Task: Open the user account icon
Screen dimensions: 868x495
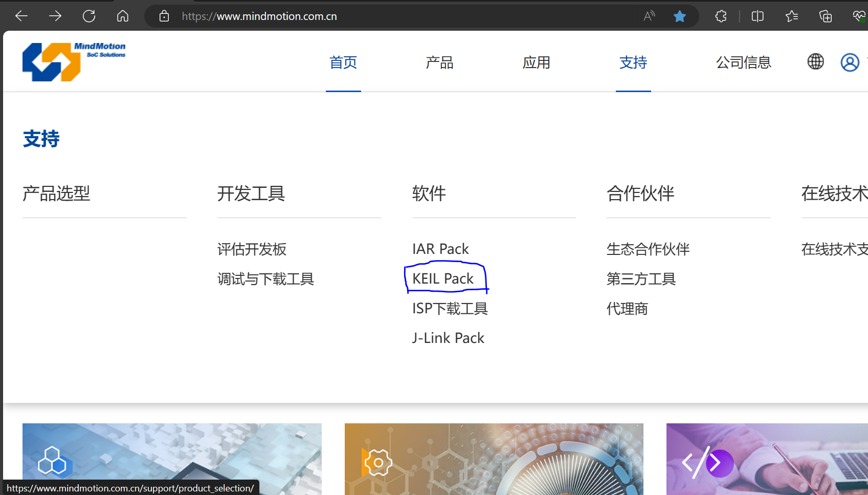Action: pyautogui.click(x=850, y=61)
